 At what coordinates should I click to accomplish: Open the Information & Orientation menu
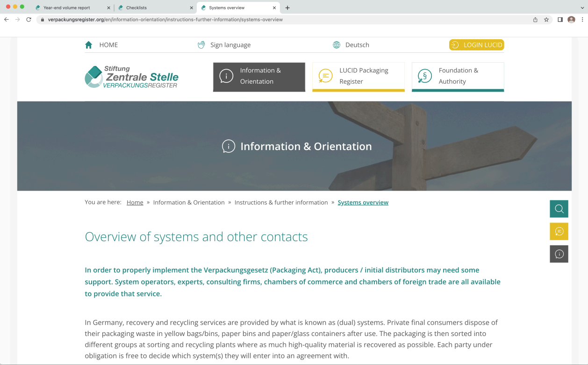[x=259, y=77]
